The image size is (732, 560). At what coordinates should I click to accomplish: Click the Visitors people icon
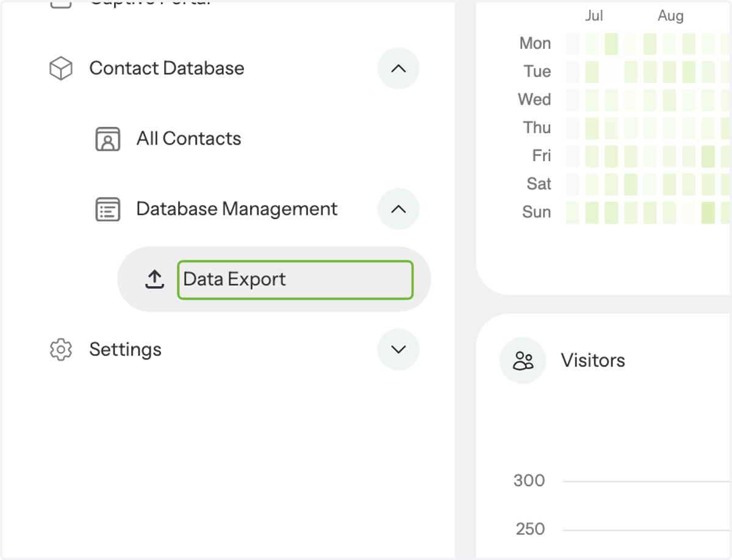tap(523, 361)
